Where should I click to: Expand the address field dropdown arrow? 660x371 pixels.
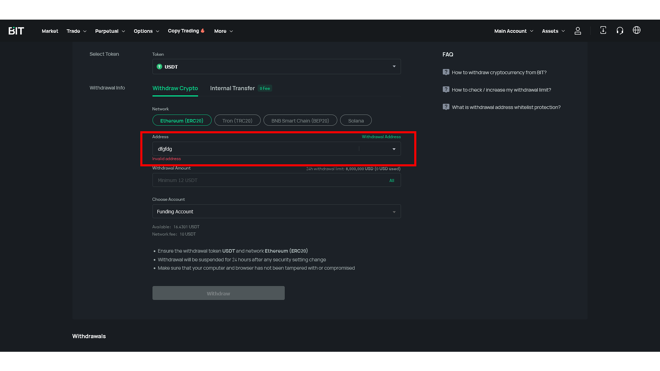(x=394, y=149)
